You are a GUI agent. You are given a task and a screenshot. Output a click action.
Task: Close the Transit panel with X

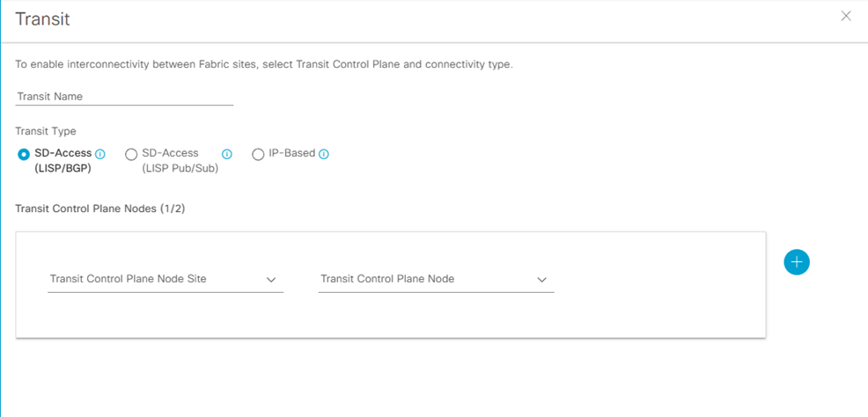846,16
